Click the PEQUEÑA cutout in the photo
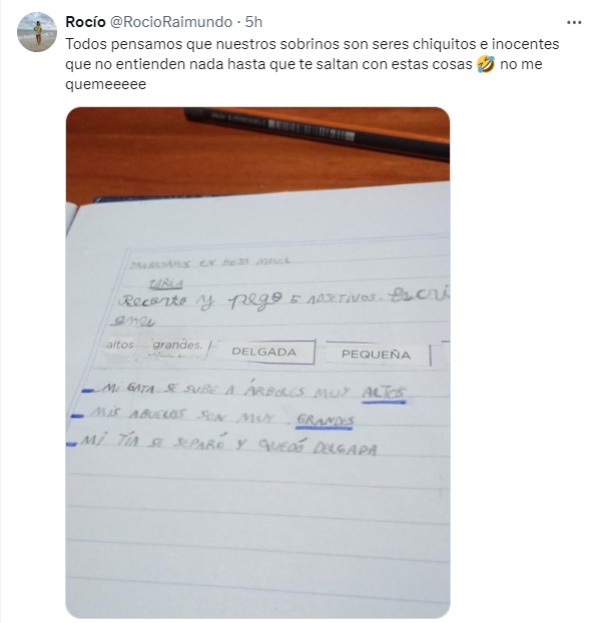This screenshot has width=600, height=623. (x=376, y=354)
